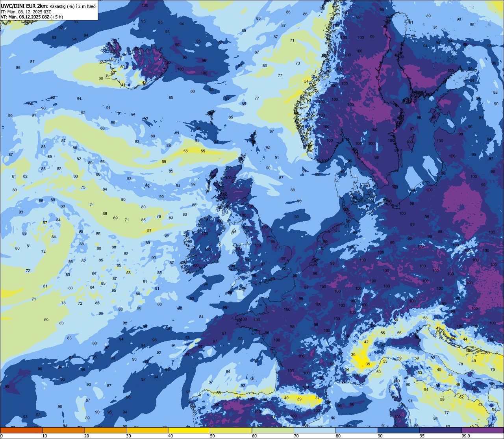Screen dimensions: 504x439
Task: Click the navy 95–99.9 legend swatch
Action: coord(441,430)
